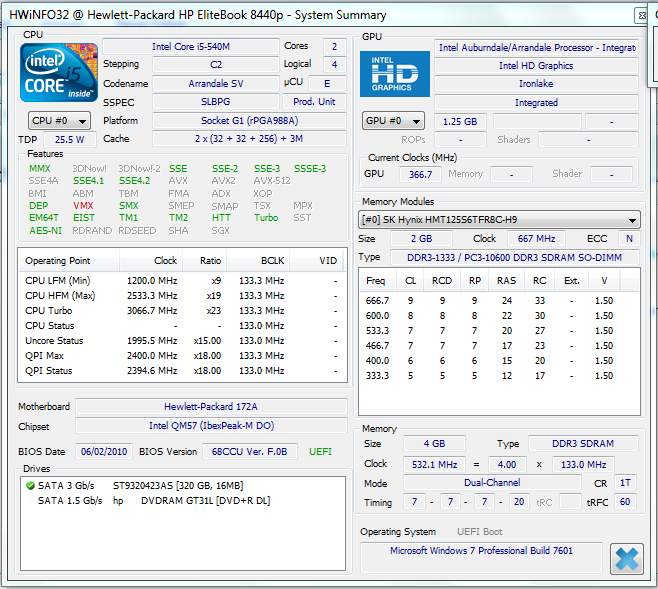
Task: Click the Prod. Unit button
Action: click(x=314, y=102)
